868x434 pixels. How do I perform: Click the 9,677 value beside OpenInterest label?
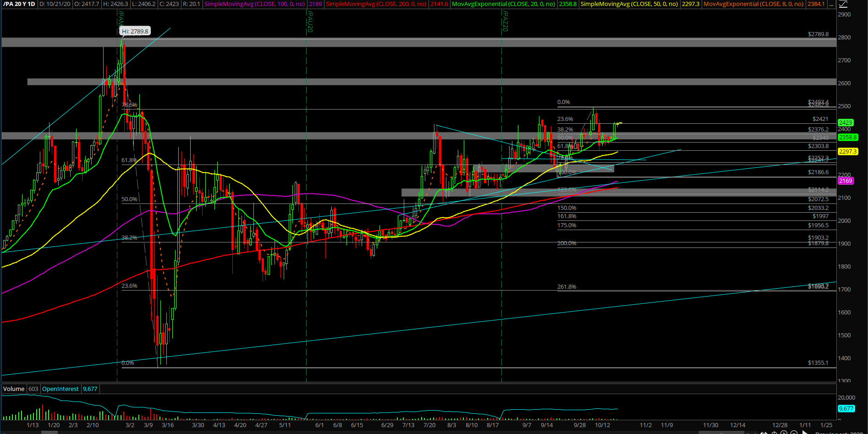pyautogui.click(x=90, y=389)
